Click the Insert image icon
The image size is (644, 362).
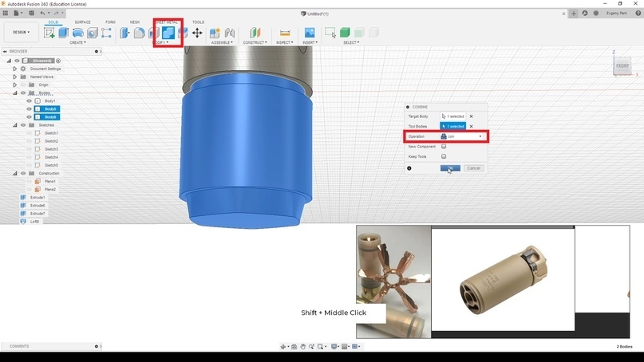coord(310,33)
